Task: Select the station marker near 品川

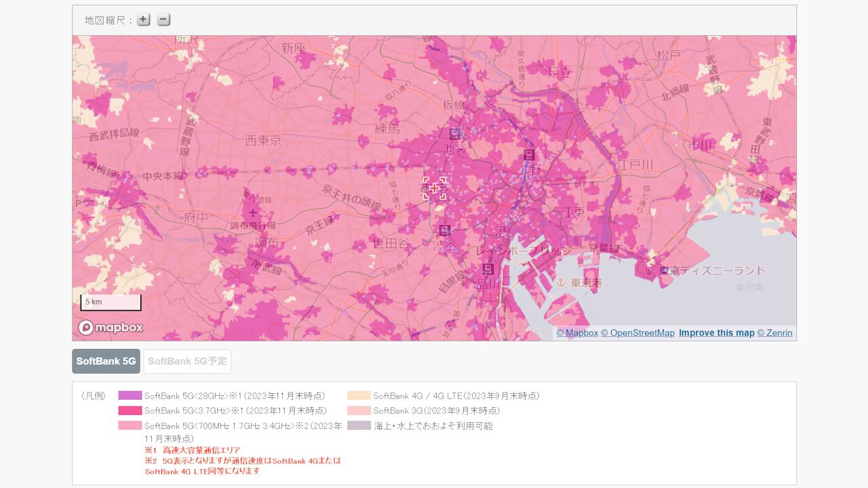Action: point(488,269)
